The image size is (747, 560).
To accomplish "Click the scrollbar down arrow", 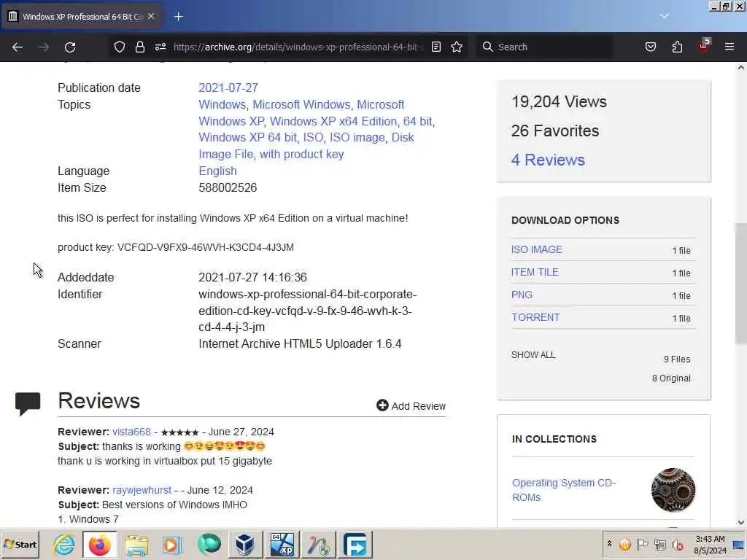I will coord(741,522).
